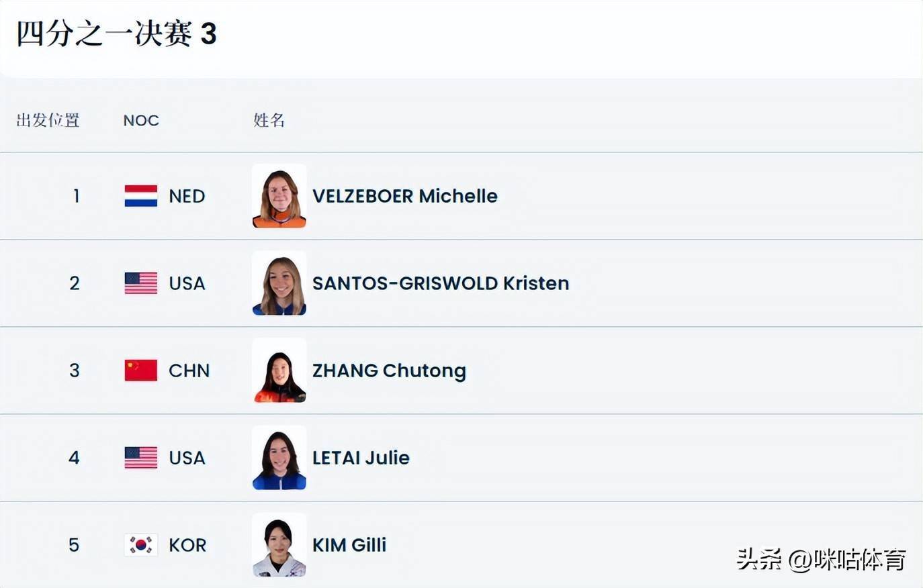Click the name ZHANG Chutong
The height and width of the screenshot is (588, 923).
[389, 371]
